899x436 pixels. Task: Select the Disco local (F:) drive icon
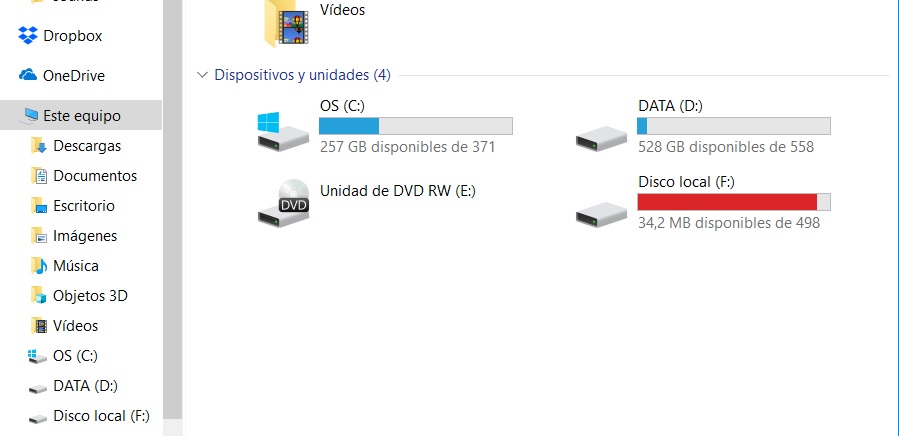coord(601,214)
